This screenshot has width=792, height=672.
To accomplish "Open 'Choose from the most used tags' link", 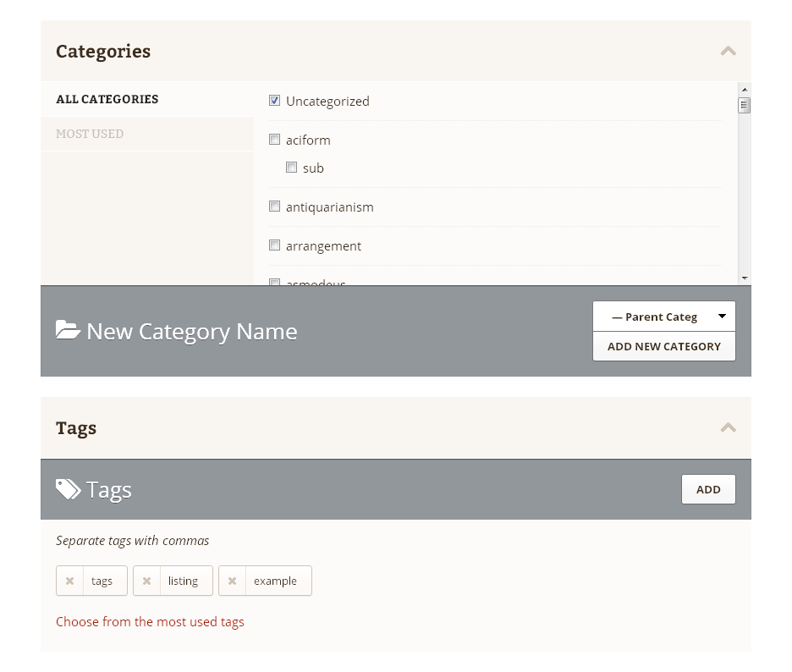I will (x=150, y=621).
